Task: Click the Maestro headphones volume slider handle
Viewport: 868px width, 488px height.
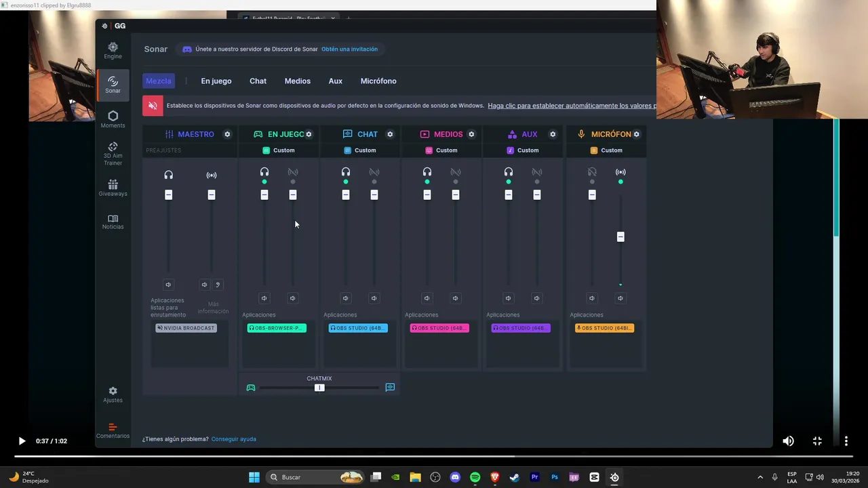Action: 169,195
